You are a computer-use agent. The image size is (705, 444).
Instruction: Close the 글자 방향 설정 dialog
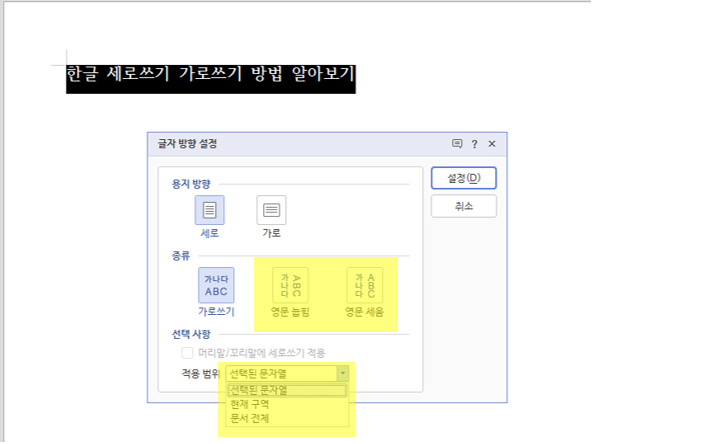(x=492, y=144)
